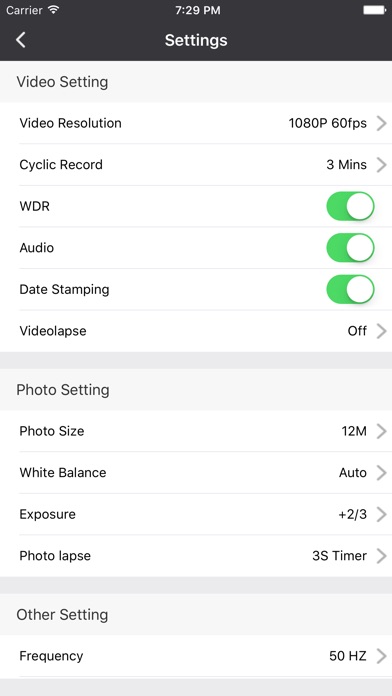Screen dimensions: 392x696
Task: Select the Cyclic Record row
Action: click(196, 165)
